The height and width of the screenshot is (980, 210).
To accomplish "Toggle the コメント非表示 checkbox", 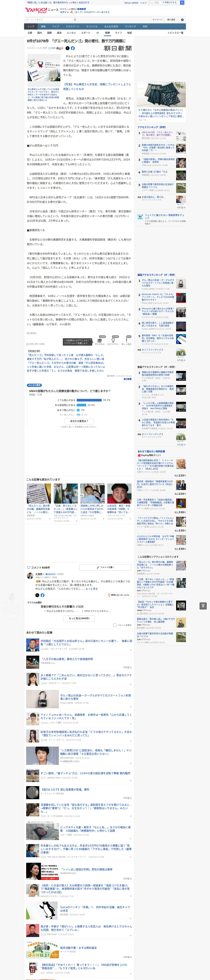I will [115, 625].
